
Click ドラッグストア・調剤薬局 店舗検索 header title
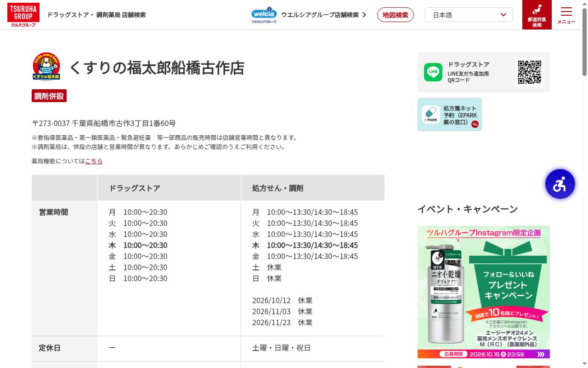point(96,15)
